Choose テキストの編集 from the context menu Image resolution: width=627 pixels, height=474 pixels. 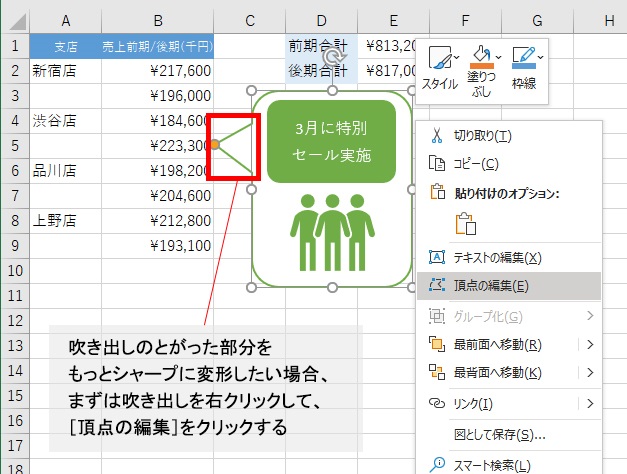(x=497, y=257)
